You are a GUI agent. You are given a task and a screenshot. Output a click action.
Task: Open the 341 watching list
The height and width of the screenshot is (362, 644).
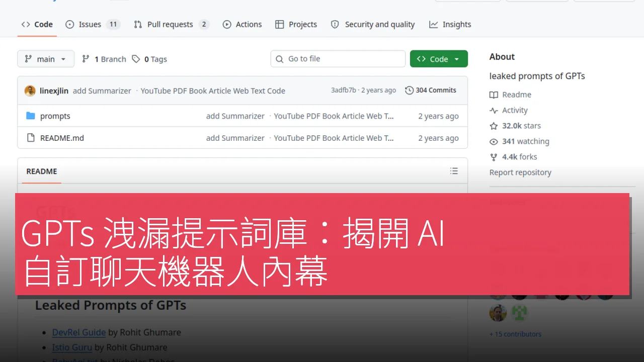click(x=519, y=141)
